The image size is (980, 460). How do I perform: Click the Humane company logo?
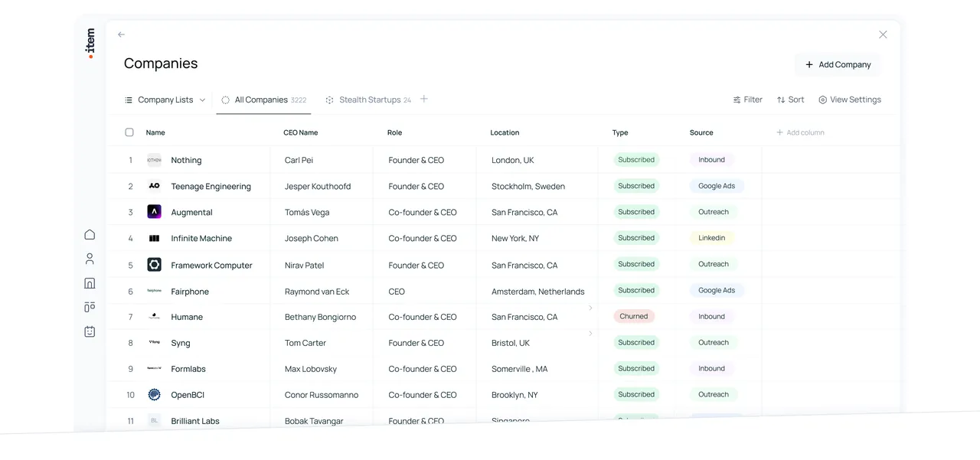pos(154,317)
